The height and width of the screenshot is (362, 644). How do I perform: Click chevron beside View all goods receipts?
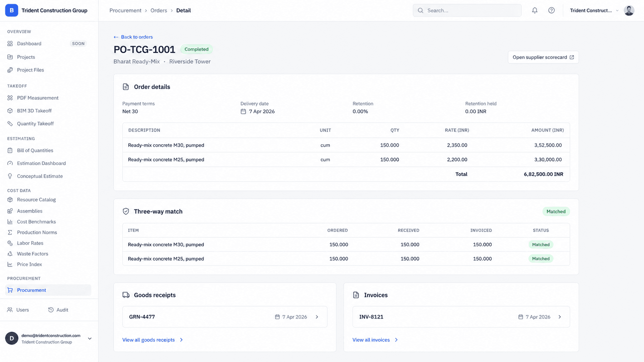(181, 340)
